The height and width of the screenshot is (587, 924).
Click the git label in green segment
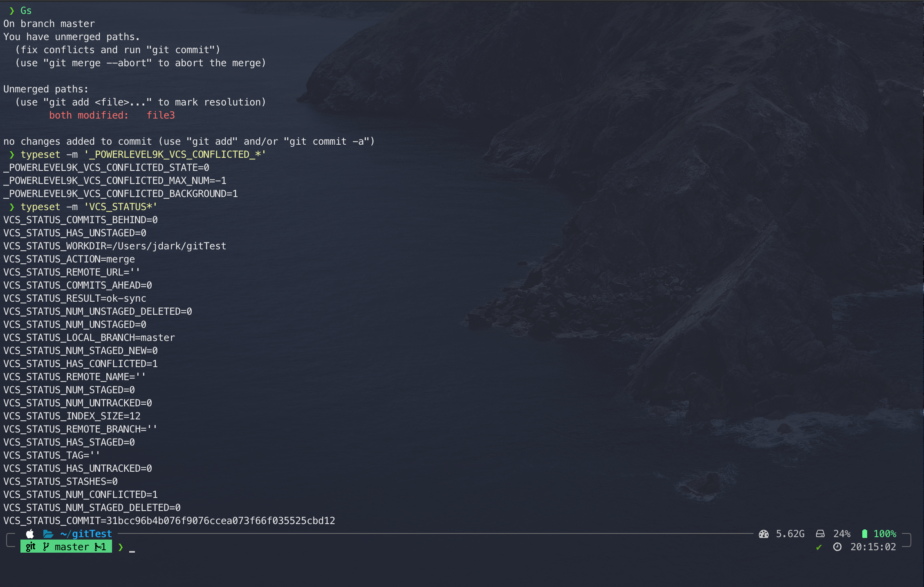point(31,547)
